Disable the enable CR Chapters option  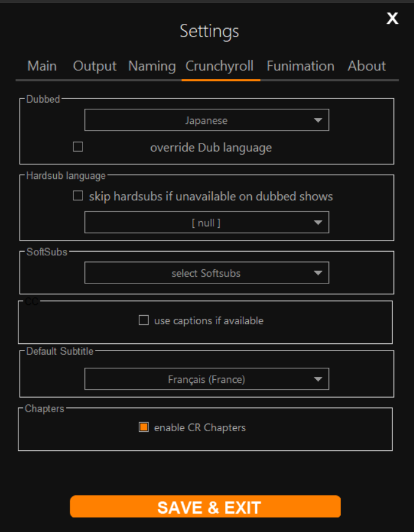tap(144, 427)
